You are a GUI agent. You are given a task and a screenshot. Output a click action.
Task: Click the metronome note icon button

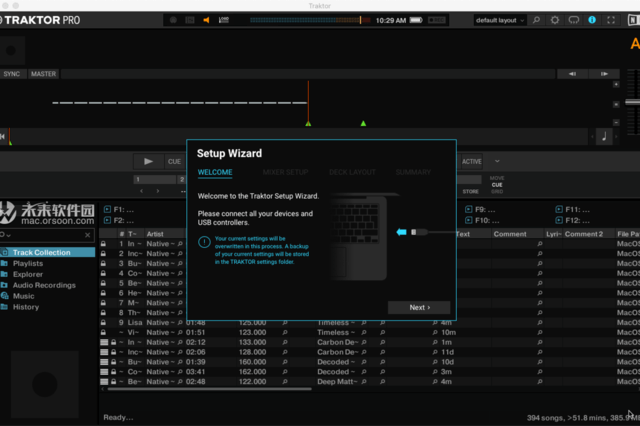pos(604,136)
